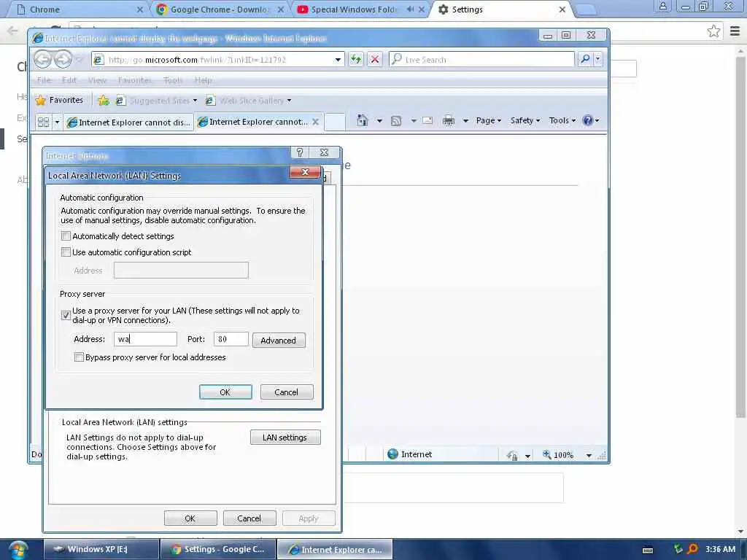
Task: Enable Use automatic configuration script checkbox
Action: click(66, 252)
